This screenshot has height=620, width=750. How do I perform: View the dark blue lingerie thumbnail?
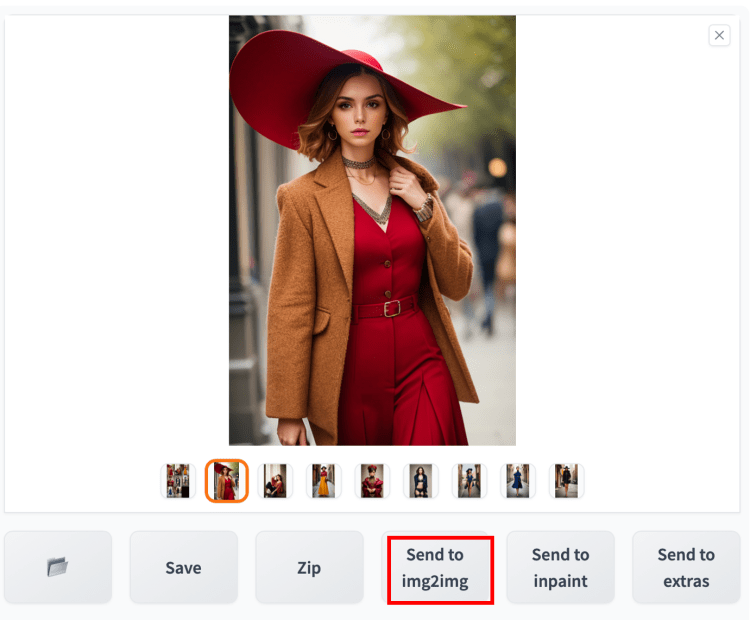click(x=421, y=481)
